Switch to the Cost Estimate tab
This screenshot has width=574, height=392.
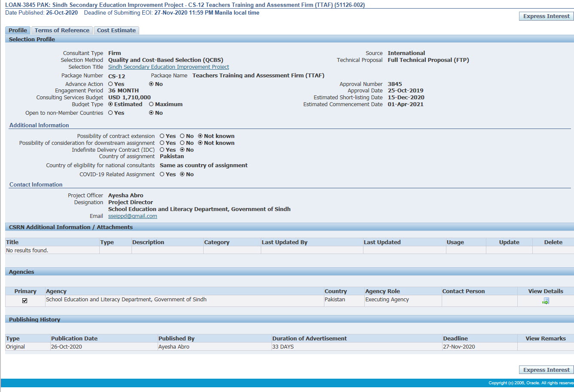116,30
